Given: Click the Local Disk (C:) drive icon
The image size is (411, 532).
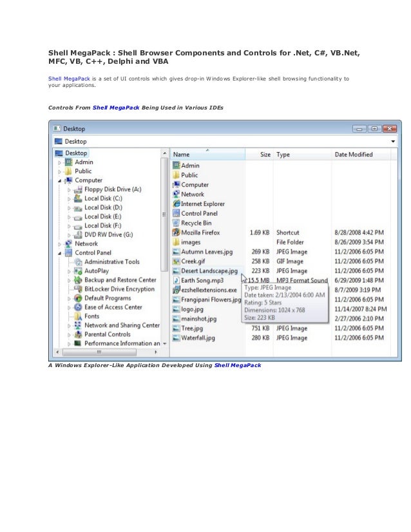Looking at the screenshot, I should click(78, 198).
